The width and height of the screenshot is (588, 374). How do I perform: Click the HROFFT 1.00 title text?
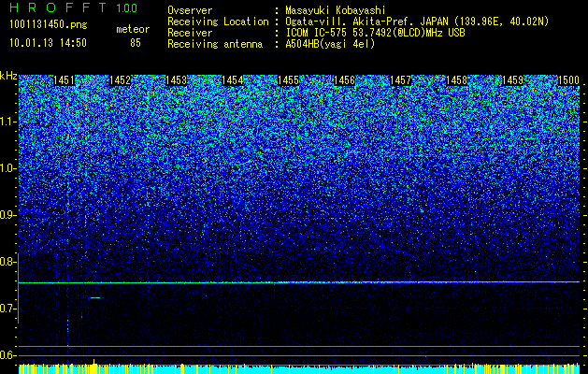[74, 7]
